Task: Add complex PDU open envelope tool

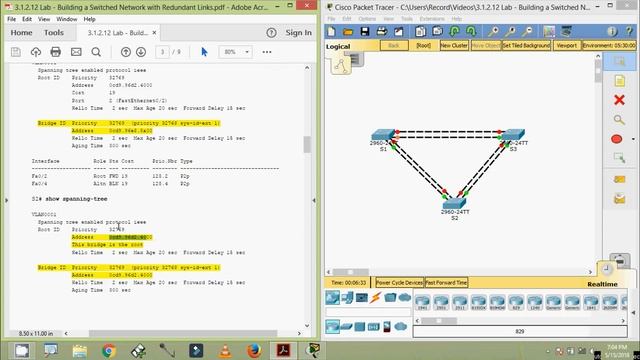Action: [x=619, y=198]
